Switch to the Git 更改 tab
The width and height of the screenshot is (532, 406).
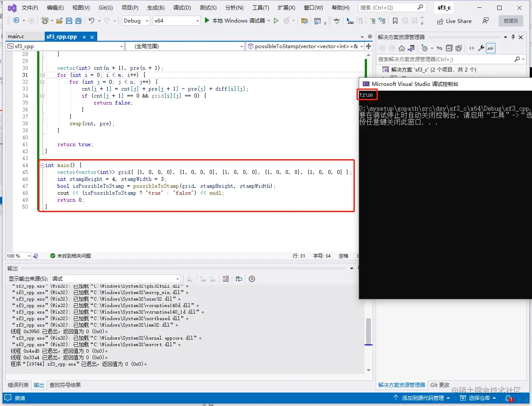point(440,385)
